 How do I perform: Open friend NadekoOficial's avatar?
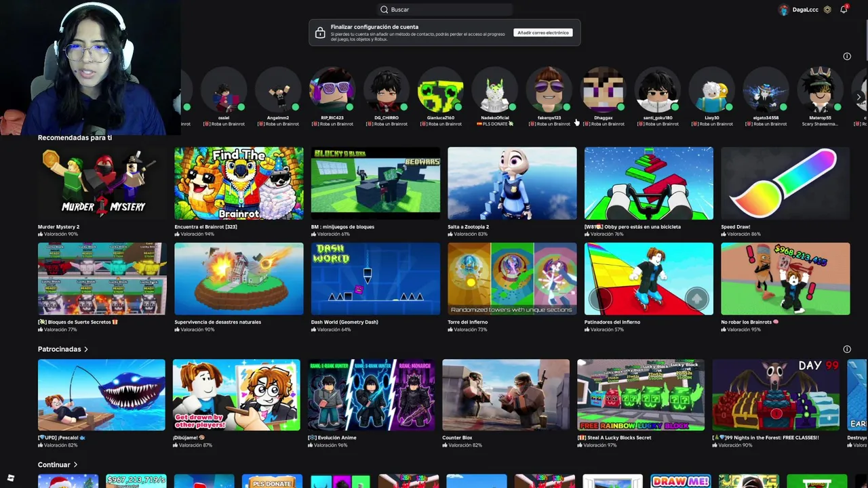495,90
